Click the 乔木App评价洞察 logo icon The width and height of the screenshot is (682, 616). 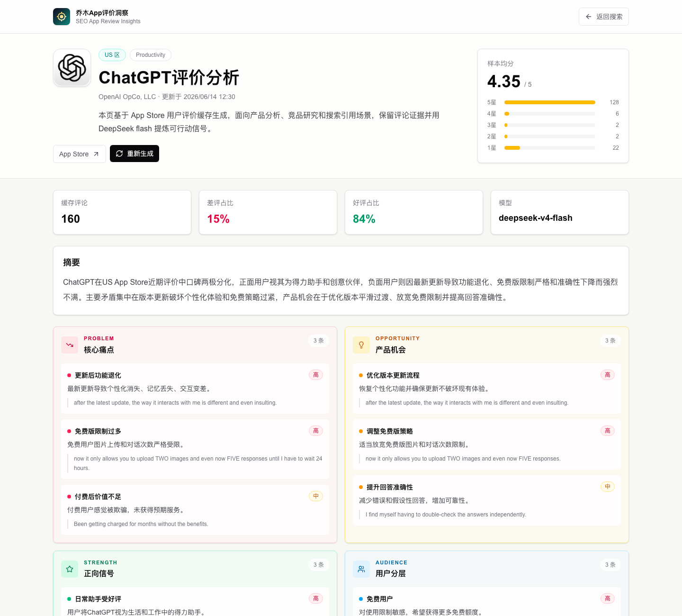[62, 17]
